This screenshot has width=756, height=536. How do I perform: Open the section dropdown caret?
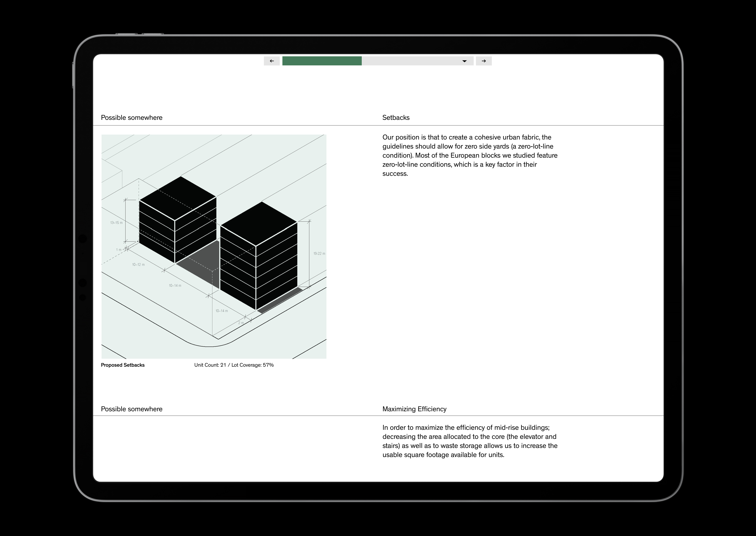tap(464, 61)
